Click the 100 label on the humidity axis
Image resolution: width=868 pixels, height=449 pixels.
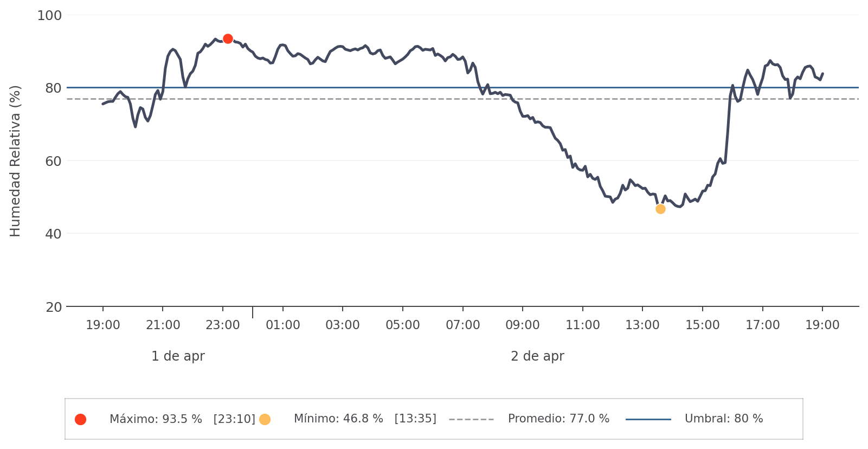pos(49,16)
